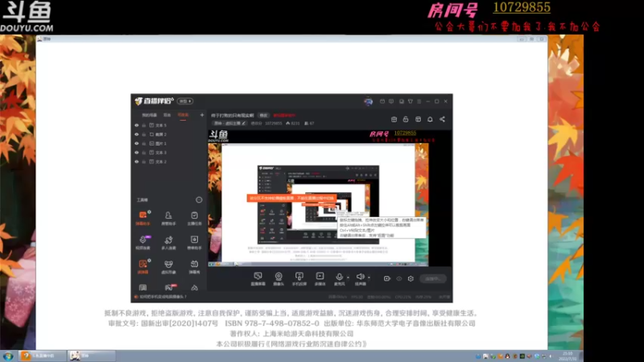
Task: Open the 弹幕鸡 tool
Action: (194, 266)
